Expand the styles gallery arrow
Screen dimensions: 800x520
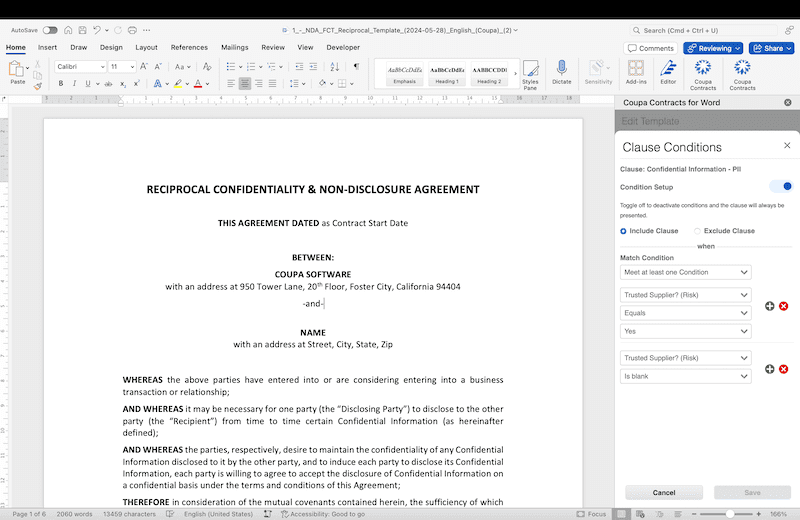click(x=515, y=74)
